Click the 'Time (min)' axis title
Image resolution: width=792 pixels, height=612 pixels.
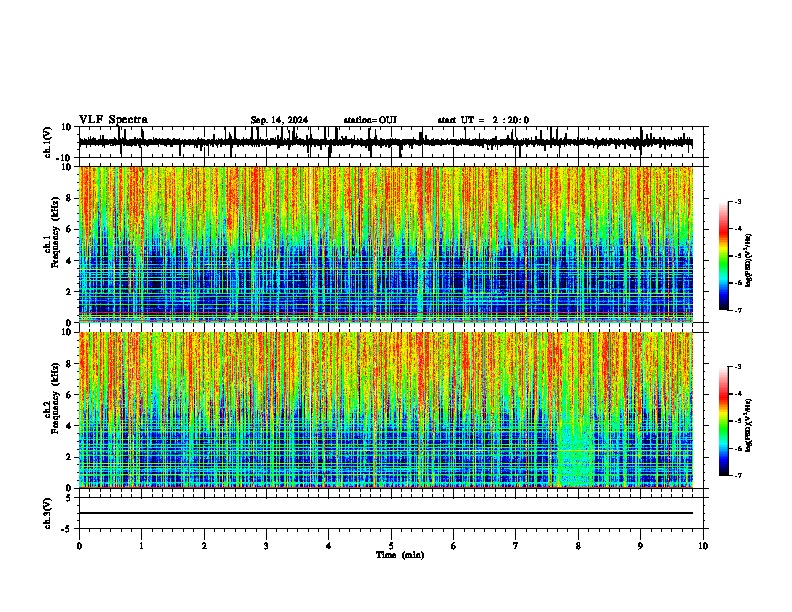[400, 555]
